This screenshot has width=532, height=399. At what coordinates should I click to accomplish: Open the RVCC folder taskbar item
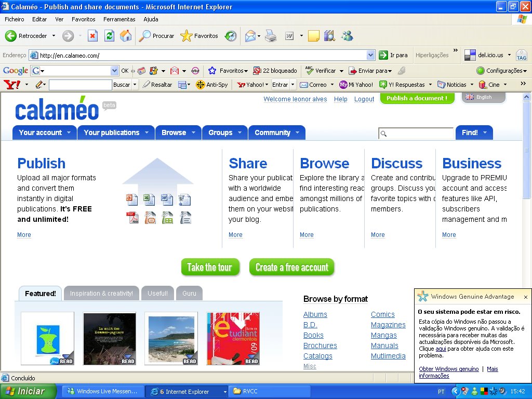pos(270,391)
